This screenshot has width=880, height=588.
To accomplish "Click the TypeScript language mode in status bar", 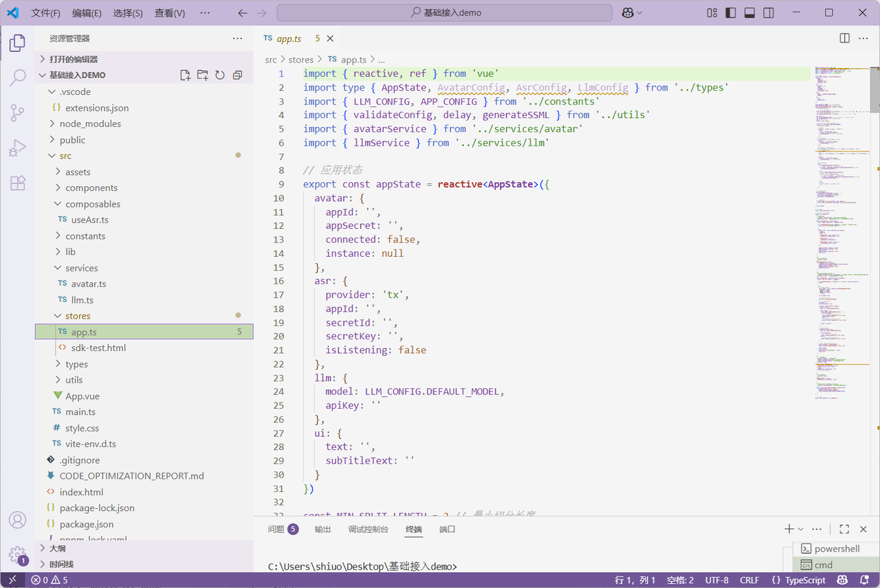I will tap(798, 580).
